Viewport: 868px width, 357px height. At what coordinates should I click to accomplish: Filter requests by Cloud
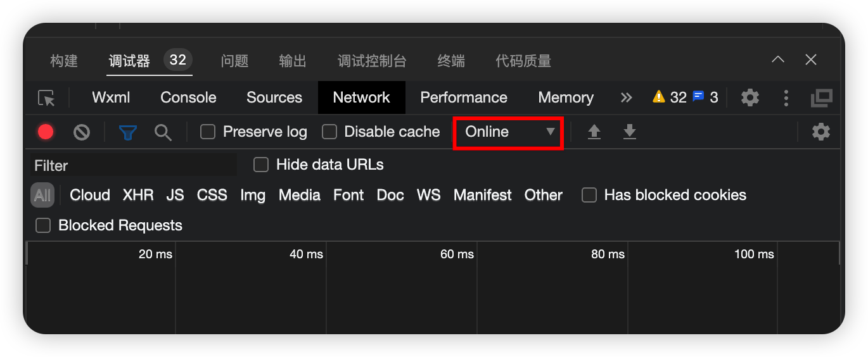(90, 195)
